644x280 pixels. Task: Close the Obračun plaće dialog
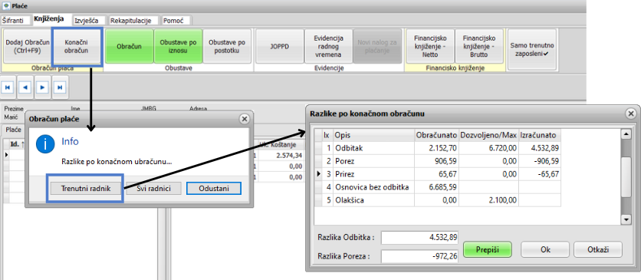(x=245, y=119)
